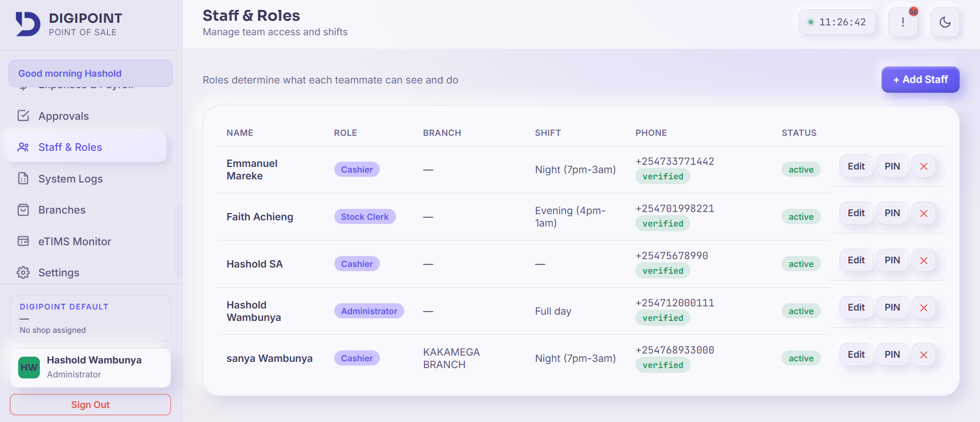Click the System Logs document icon

(23, 178)
